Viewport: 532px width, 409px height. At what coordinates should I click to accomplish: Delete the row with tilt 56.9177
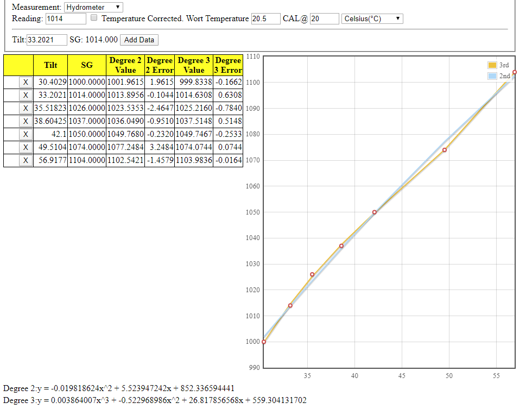(x=25, y=160)
